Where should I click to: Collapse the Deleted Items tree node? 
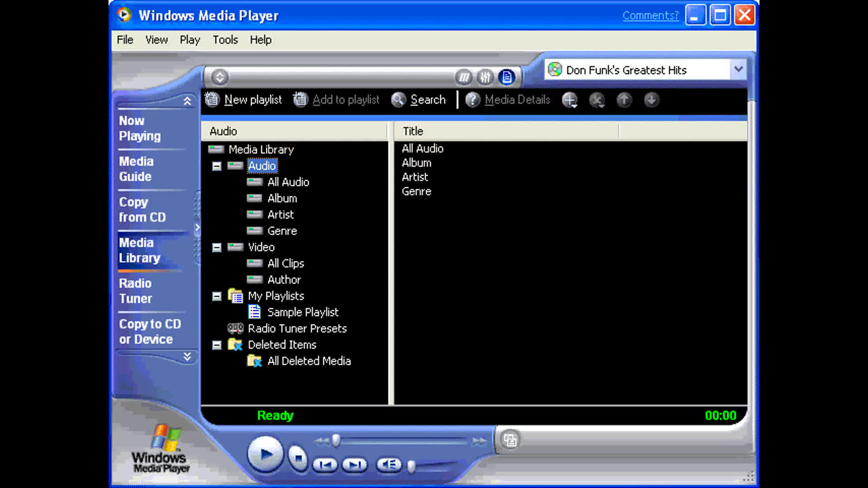coord(217,345)
